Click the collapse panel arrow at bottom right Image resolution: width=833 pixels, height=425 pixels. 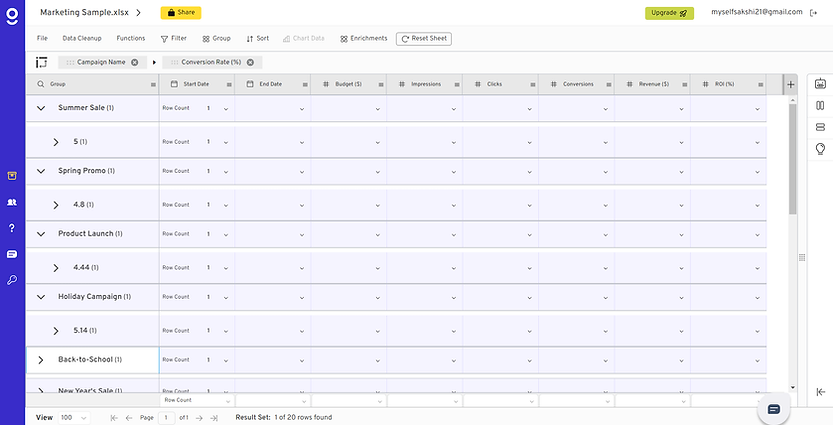pos(820,392)
